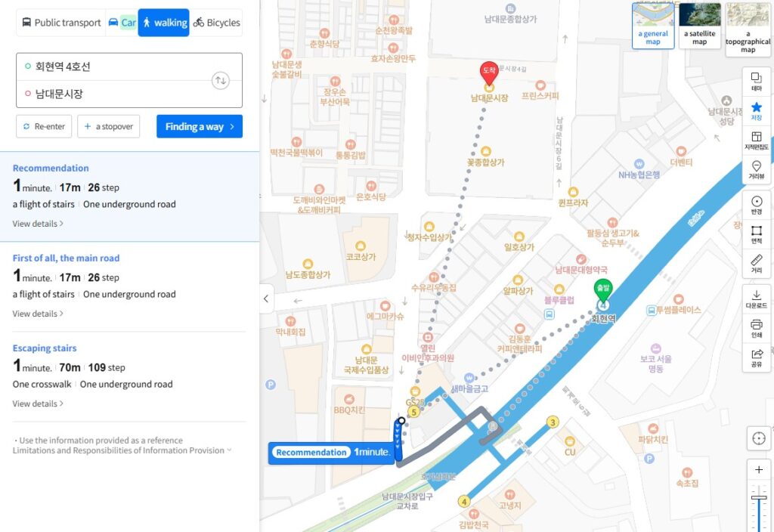The height and width of the screenshot is (532, 774).
Task: Expand Limitations and Responsibilities of Information Provision
Action: pos(122,450)
